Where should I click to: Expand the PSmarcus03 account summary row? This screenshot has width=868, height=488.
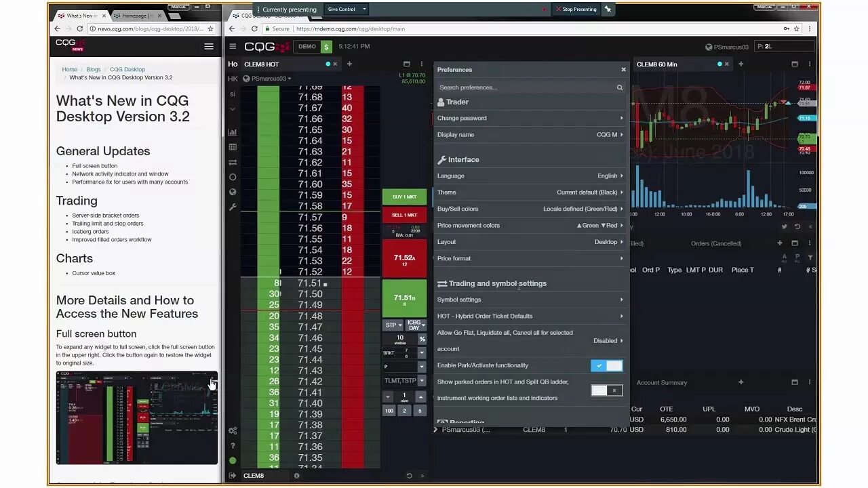pos(435,430)
